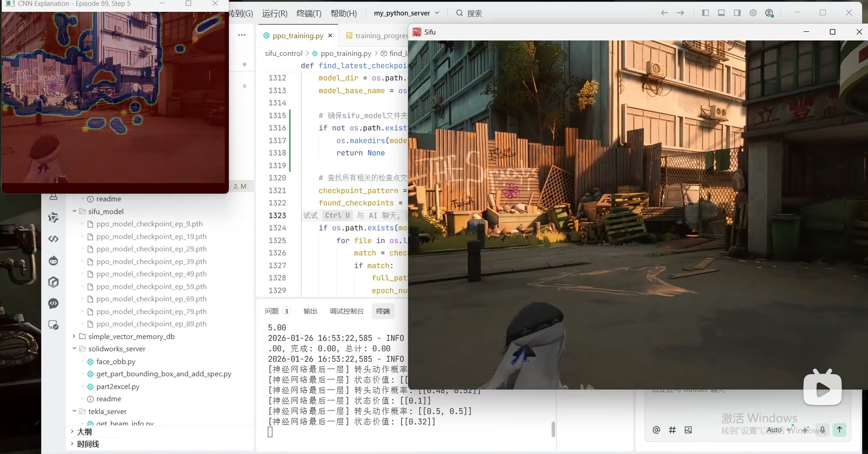Screen dimensions: 868x454
Task: Click line number 1323 in the editor gutter
Action: [x=277, y=215]
